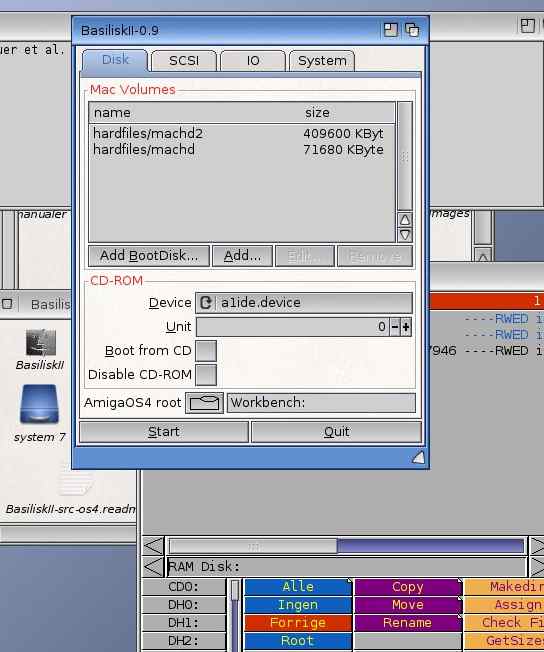Image resolution: width=544 pixels, height=652 pixels.
Task: Select CD0: in device list
Action: pos(184,587)
